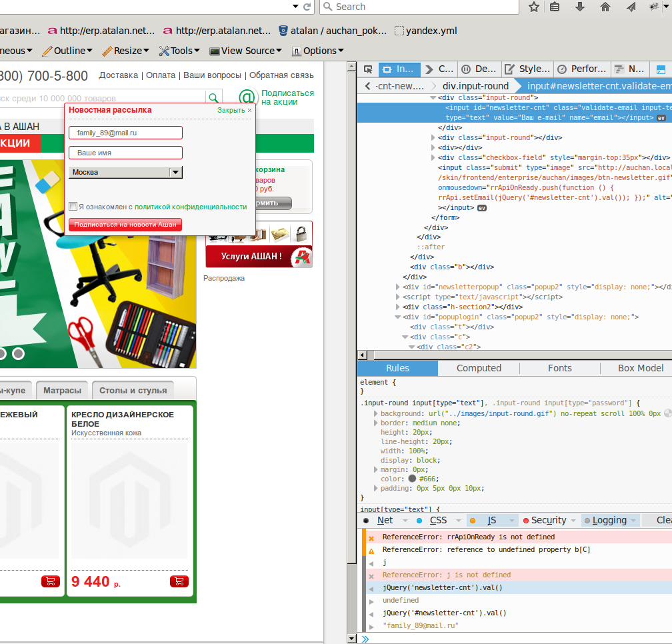Select the Матрасы category tab
This screenshot has width=672, height=644.
(62, 391)
